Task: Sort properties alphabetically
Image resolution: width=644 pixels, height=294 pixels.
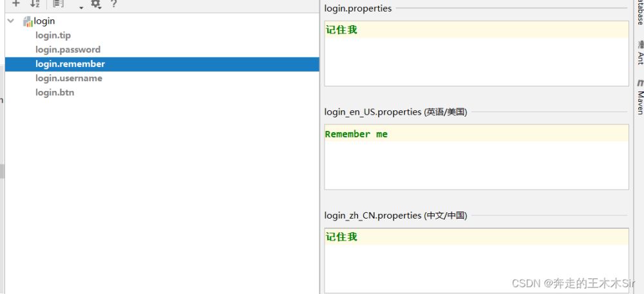Action: point(35,4)
